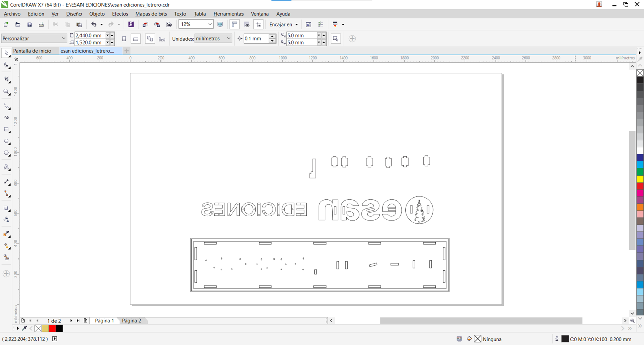Toggle show guidelines button

(x=259, y=24)
